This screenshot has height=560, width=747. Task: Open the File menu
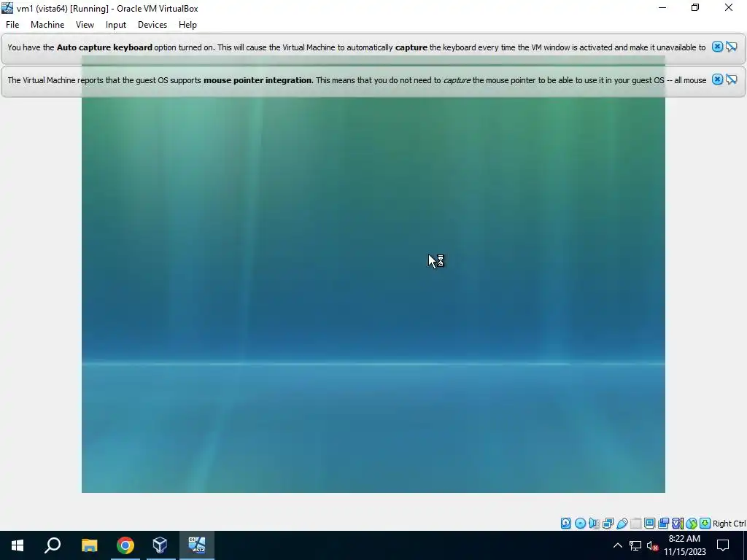click(x=12, y=25)
